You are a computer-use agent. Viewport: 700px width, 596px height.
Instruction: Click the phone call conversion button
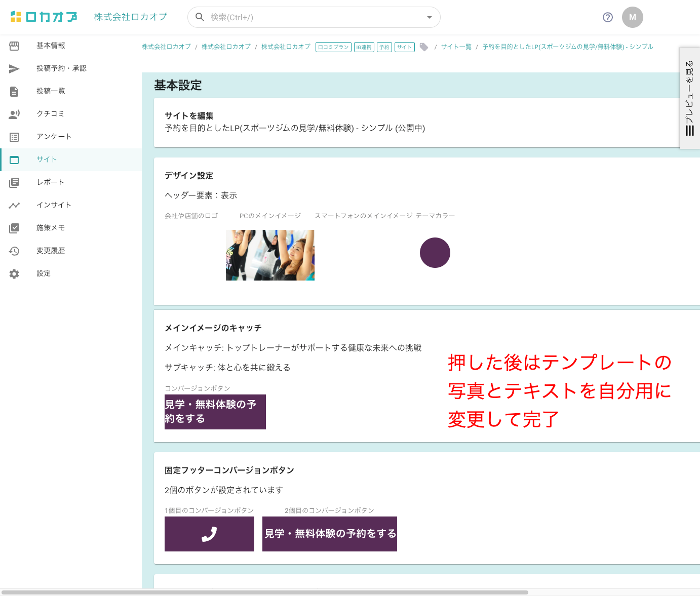(209, 534)
